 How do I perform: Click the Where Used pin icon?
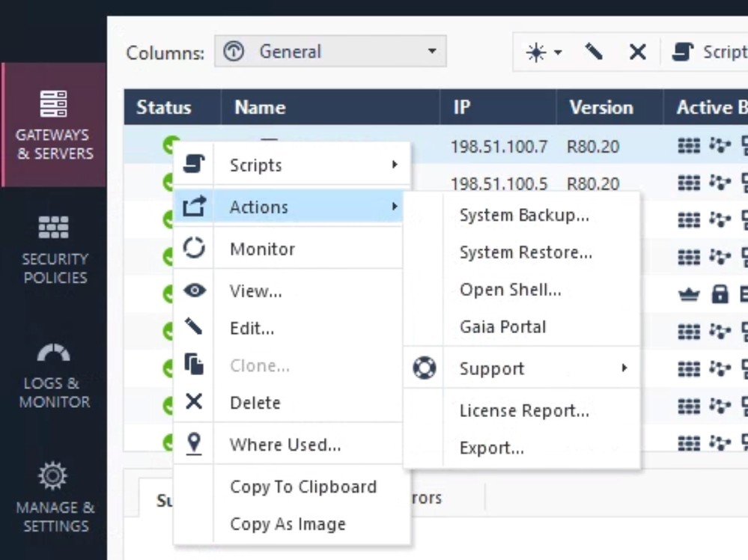(194, 444)
